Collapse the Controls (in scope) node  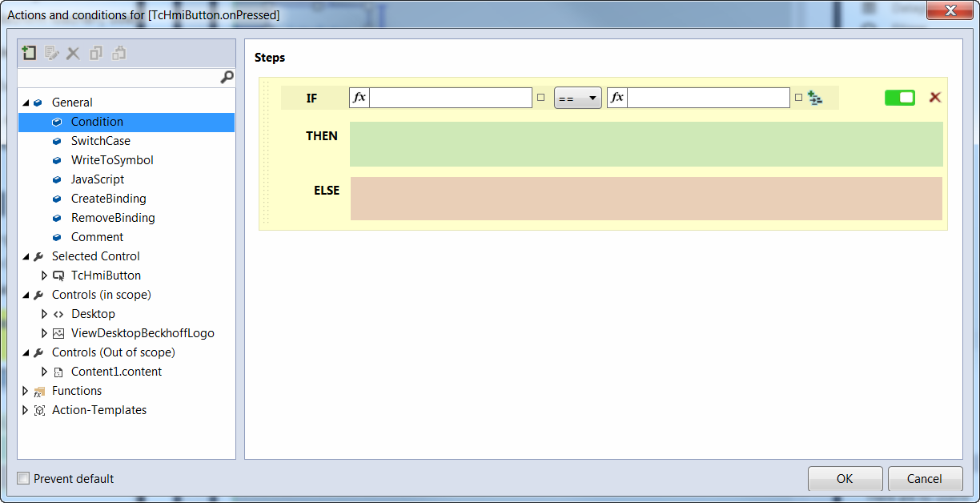point(26,295)
